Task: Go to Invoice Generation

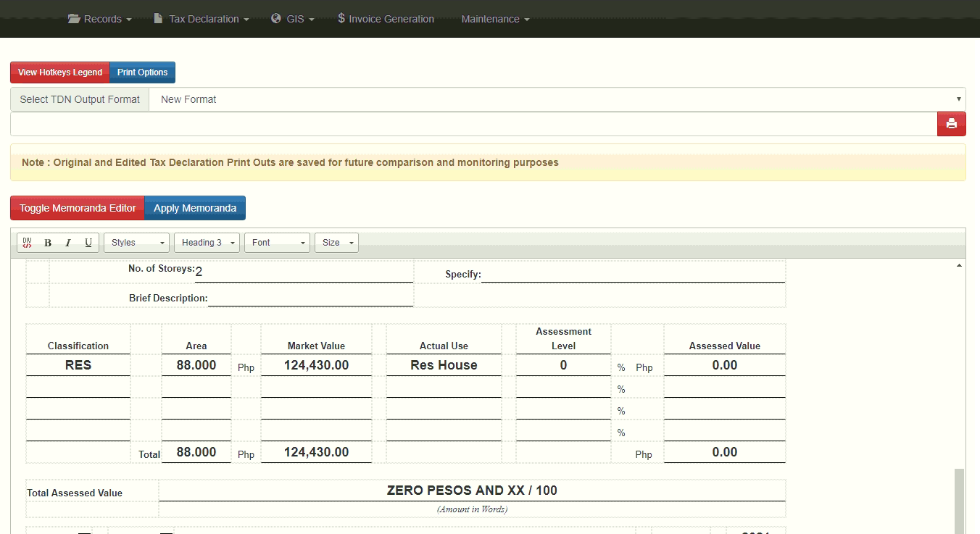Action: 386,19
